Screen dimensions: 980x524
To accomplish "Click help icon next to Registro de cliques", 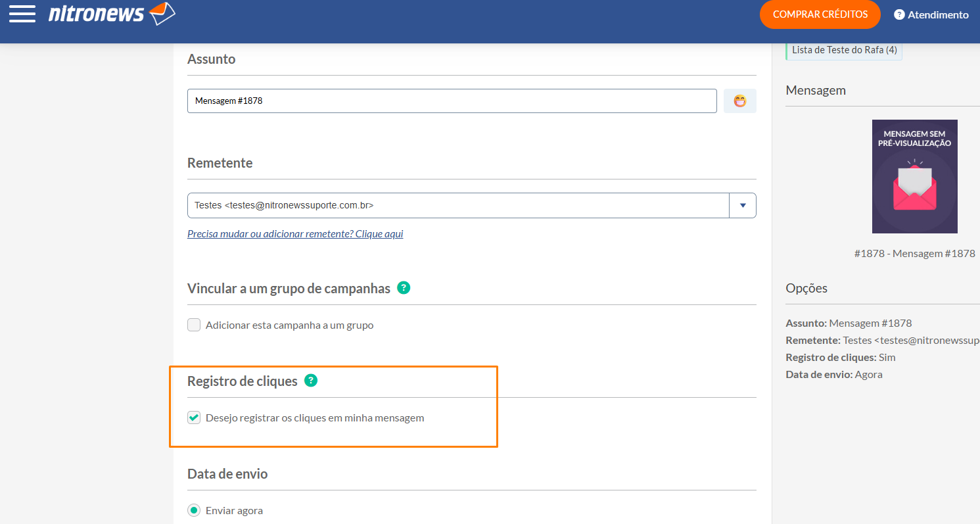I will (x=311, y=381).
